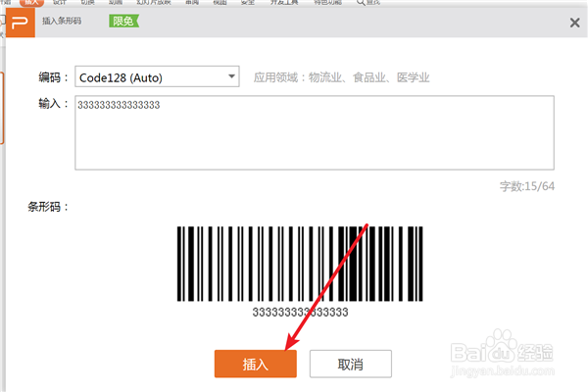Click the barcode text input box
The width and height of the screenshot is (588, 392).
tap(315, 133)
